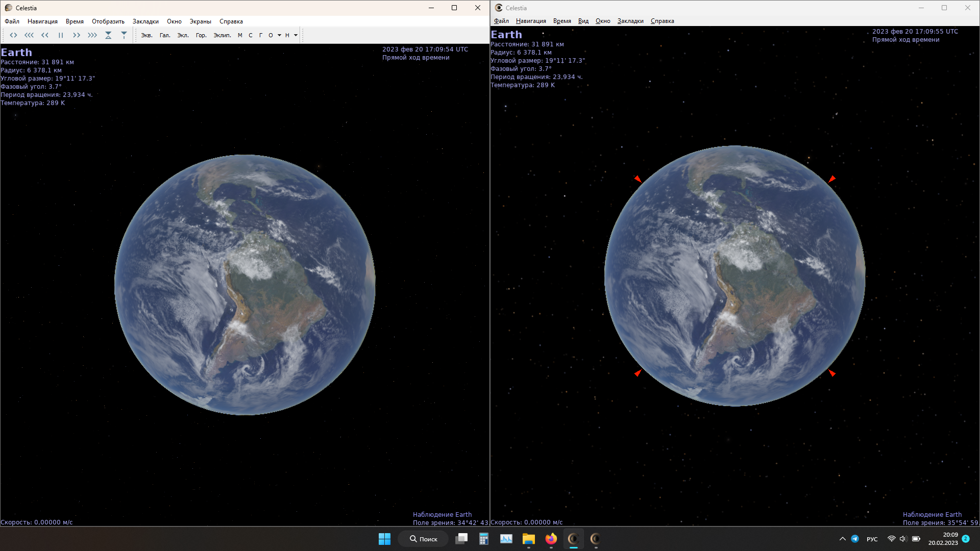Open Firefox from the taskbar
Screen dimensions: 980x551
pos(551,539)
